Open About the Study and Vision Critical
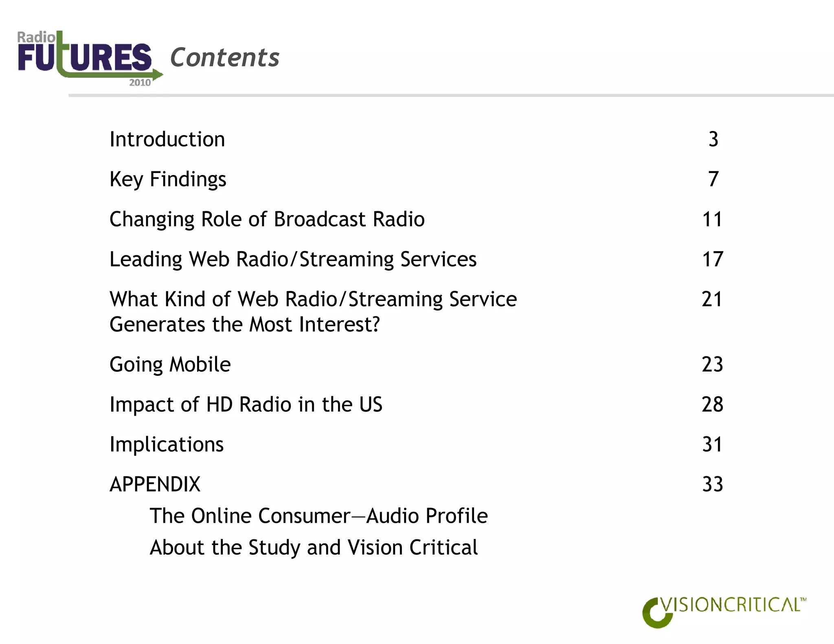The height and width of the screenshot is (644, 834). click(314, 548)
